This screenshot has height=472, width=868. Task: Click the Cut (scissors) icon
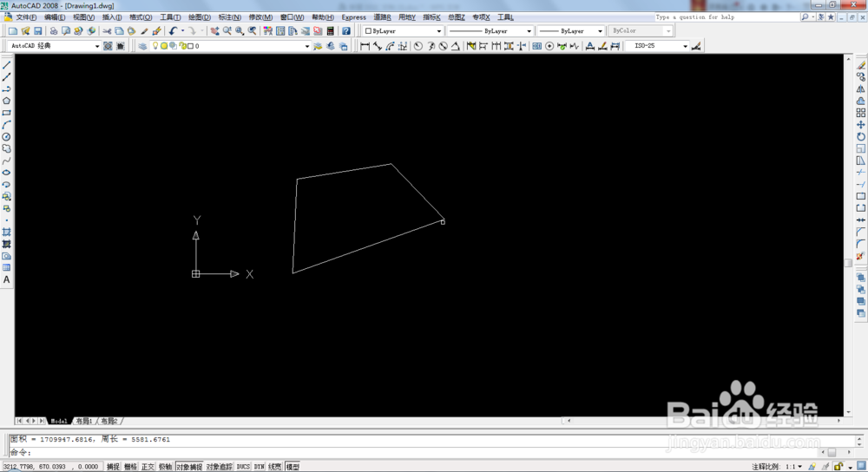[x=107, y=31]
